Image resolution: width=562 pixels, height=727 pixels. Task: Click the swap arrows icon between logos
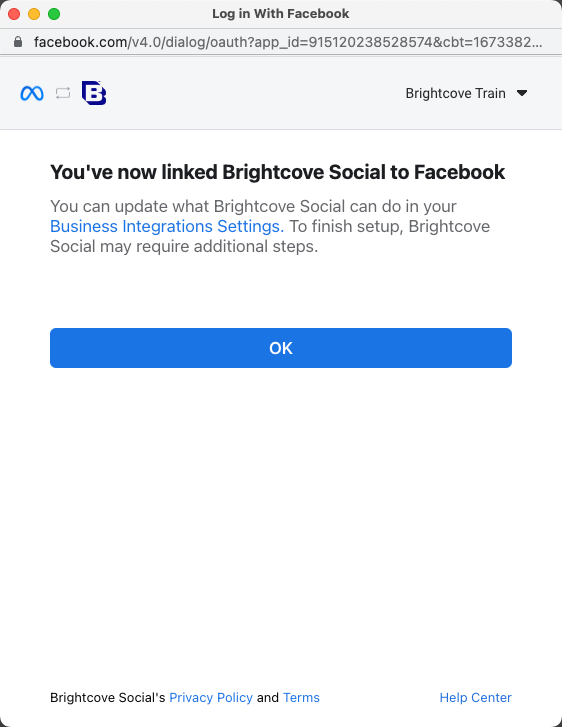(63, 93)
